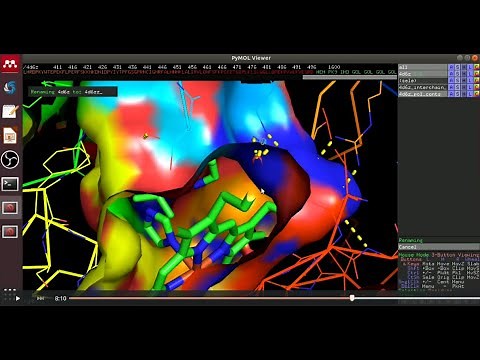Open the Label menu for the 4d6z object
Viewport: 480px width, 360px height.
tap(470, 74)
